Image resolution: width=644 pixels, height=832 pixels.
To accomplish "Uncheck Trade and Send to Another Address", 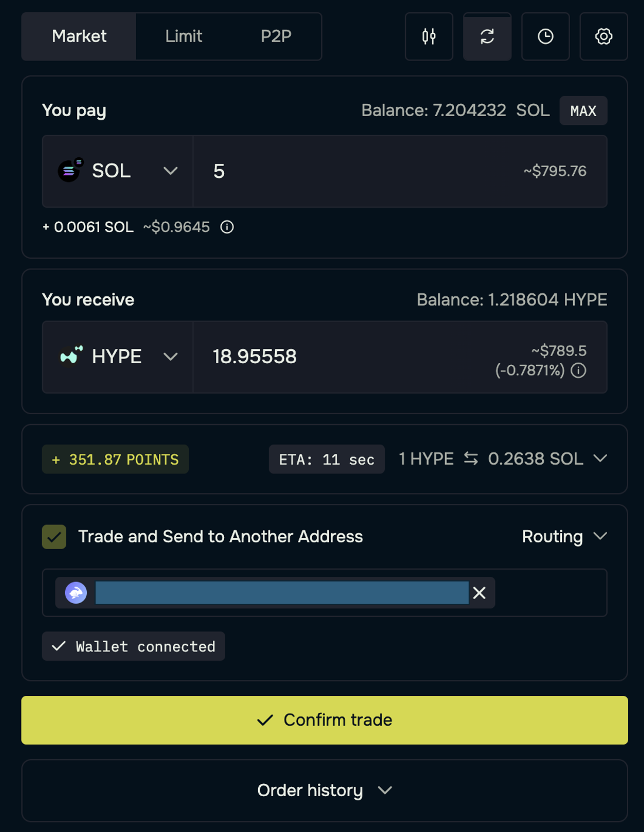I will tap(54, 537).
